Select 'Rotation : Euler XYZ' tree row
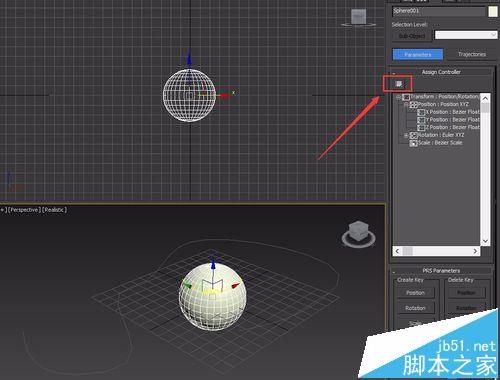This screenshot has width=500, height=380. point(437,135)
